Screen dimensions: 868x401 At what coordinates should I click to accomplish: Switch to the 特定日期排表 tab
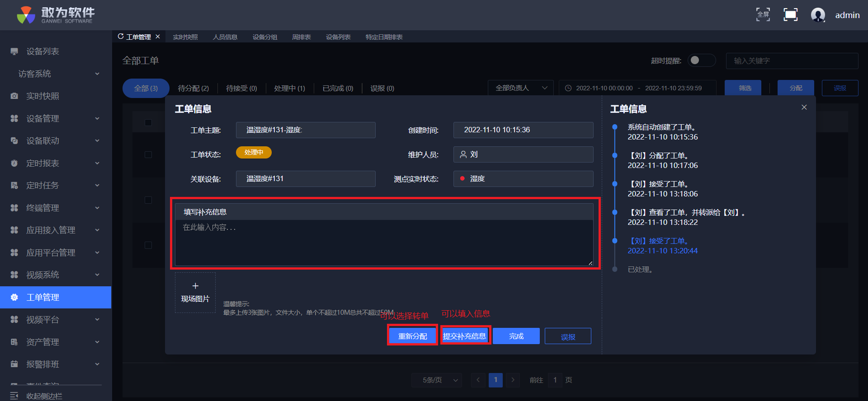pos(384,37)
